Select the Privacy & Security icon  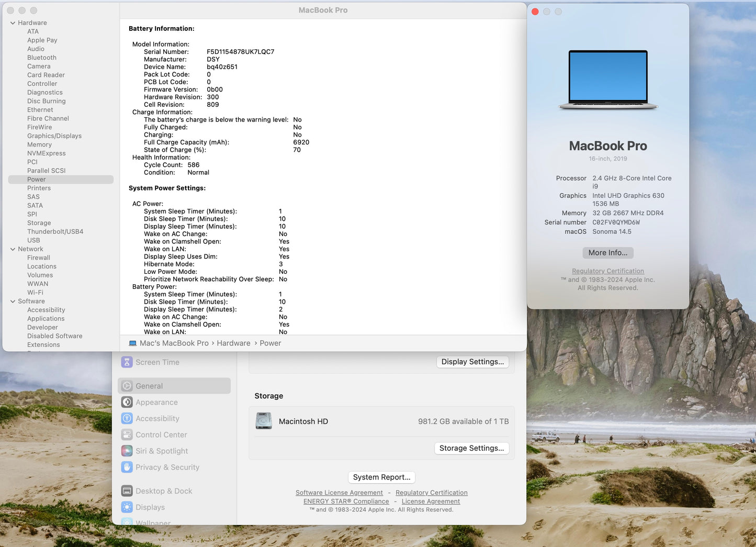tap(127, 467)
